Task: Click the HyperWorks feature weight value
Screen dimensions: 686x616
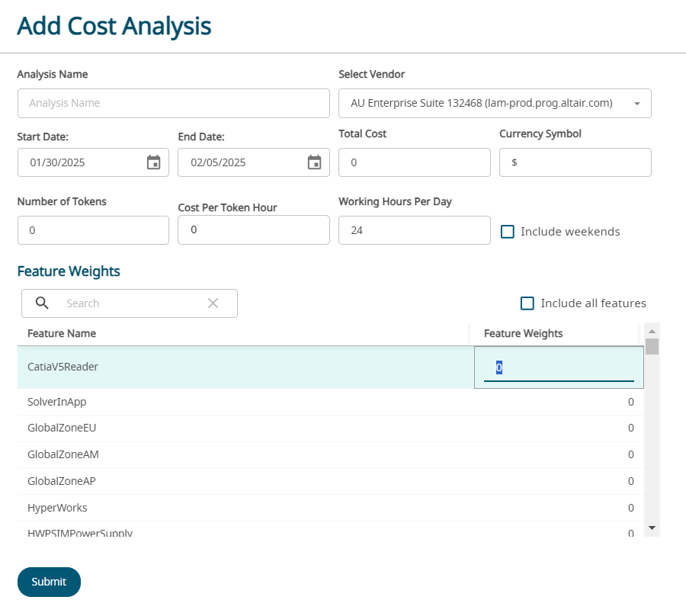Action: point(630,508)
